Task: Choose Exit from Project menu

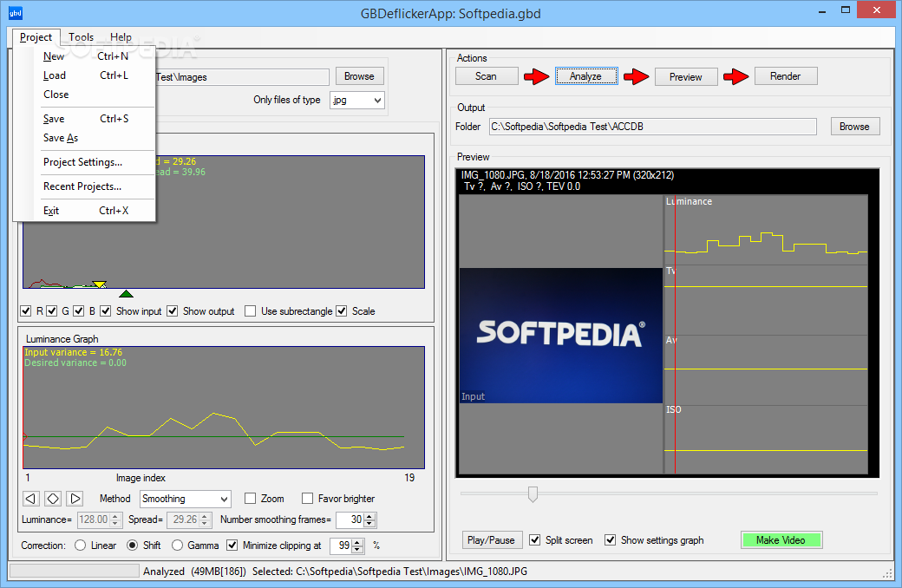Action: point(85,211)
